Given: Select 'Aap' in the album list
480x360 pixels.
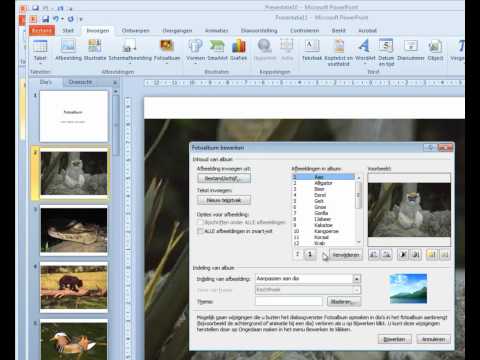Looking at the screenshot, I should click(x=323, y=177).
